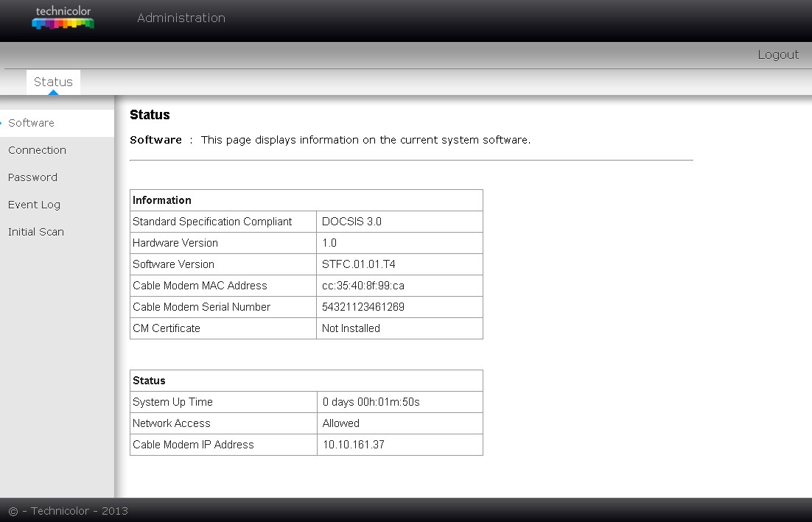The image size is (812, 522).
Task: View the Event Log page
Action: click(34, 205)
